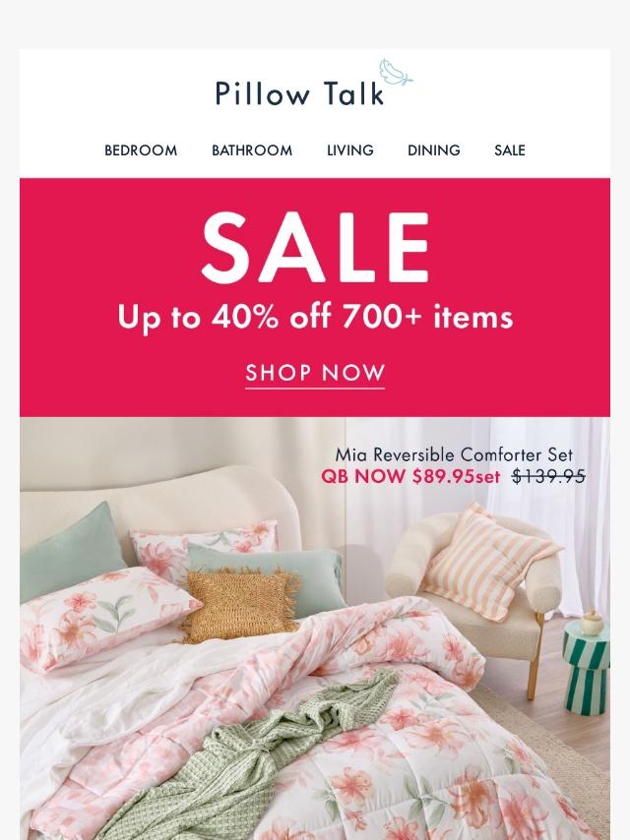Click the feather icon above the logo
The height and width of the screenshot is (840, 630).
pos(396,72)
